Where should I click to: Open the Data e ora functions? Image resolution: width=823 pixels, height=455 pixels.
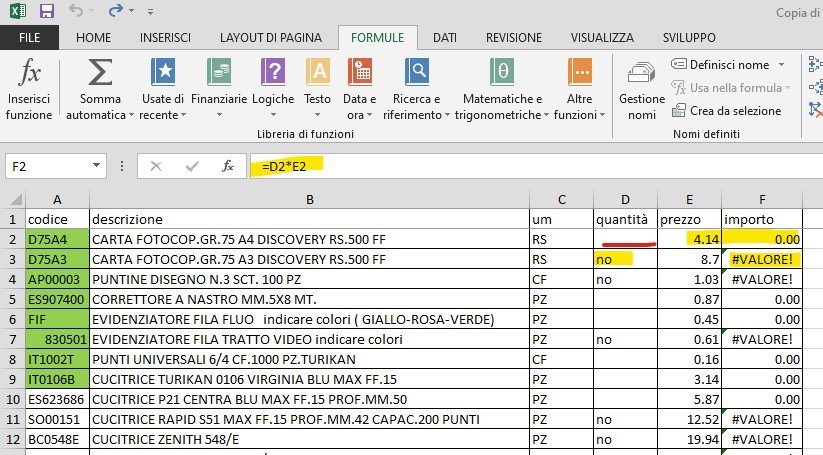click(360, 89)
